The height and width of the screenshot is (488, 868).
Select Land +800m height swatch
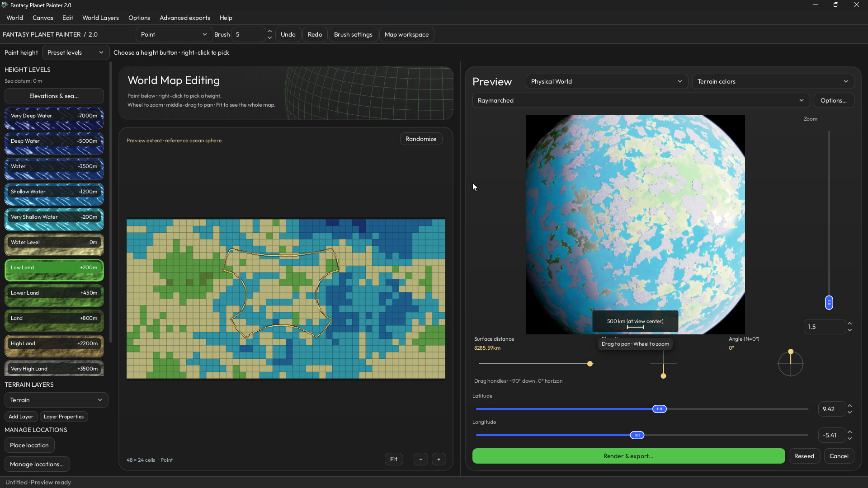(x=54, y=321)
